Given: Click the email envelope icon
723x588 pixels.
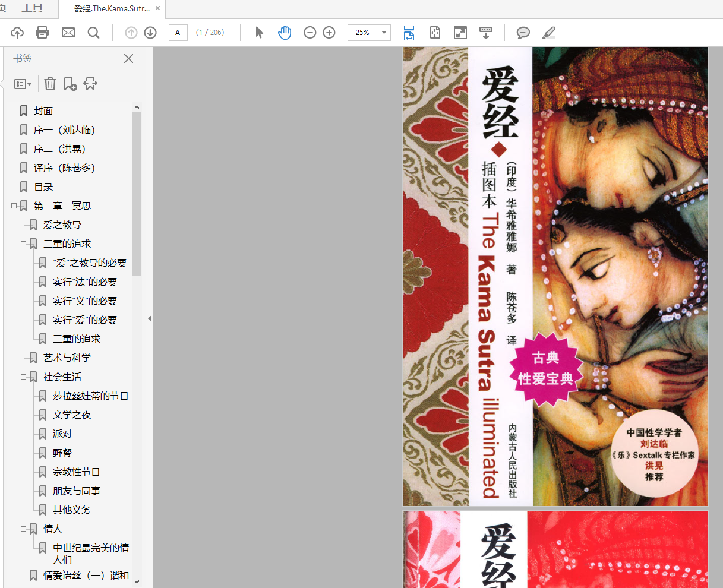Looking at the screenshot, I should [x=68, y=33].
